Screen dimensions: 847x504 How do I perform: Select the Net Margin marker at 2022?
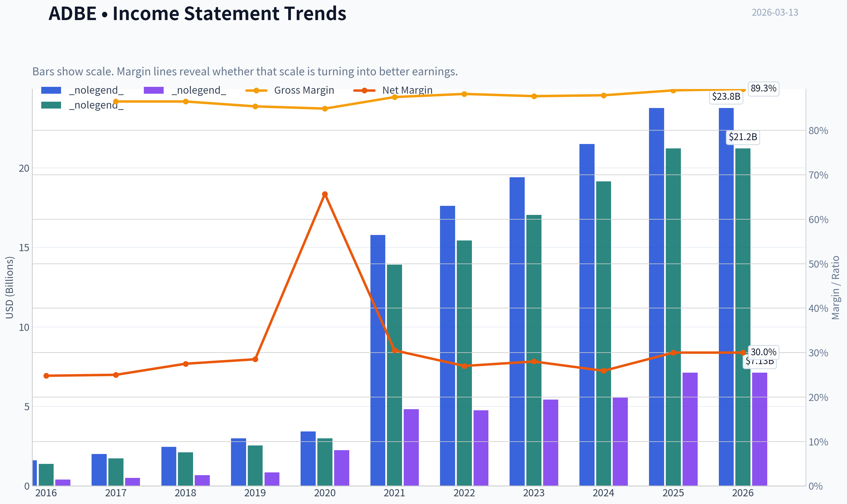pos(464,366)
